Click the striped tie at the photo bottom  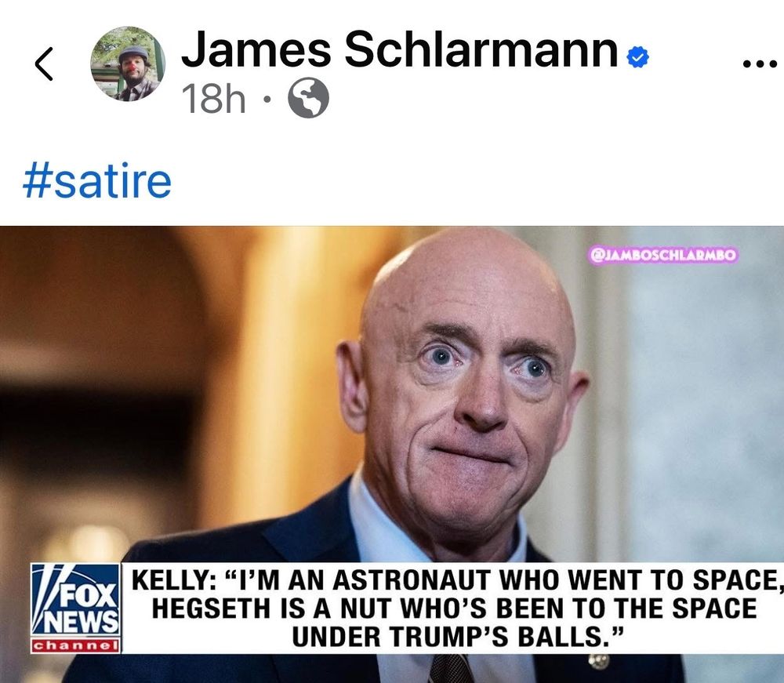pos(451,669)
